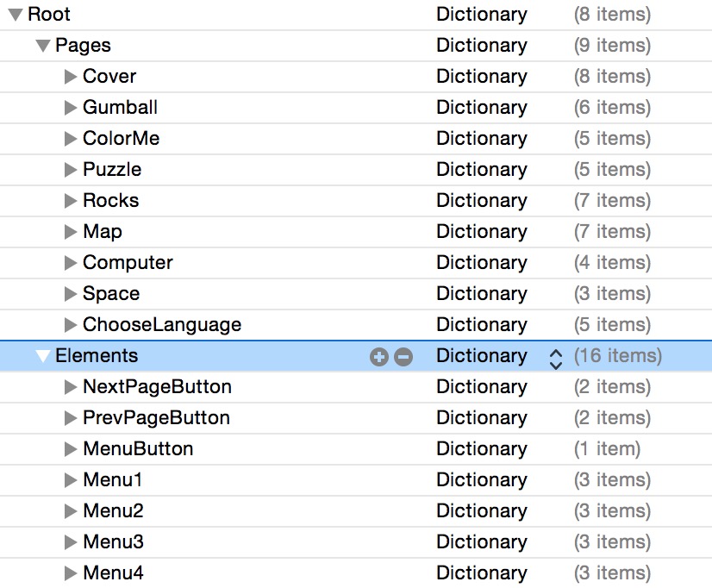Click the plus button on the Elements row
The image size is (712, 588).
[x=379, y=355]
